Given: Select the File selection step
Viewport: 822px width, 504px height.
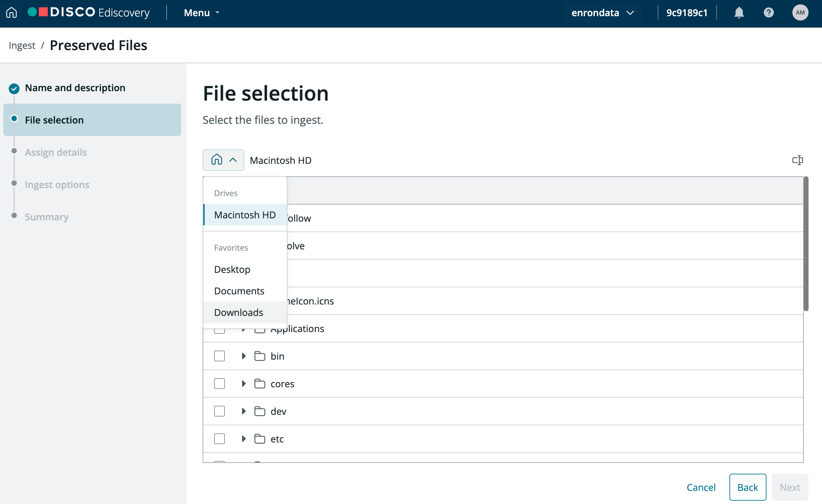Looking at the screenshot, I should tap(92, 120).
